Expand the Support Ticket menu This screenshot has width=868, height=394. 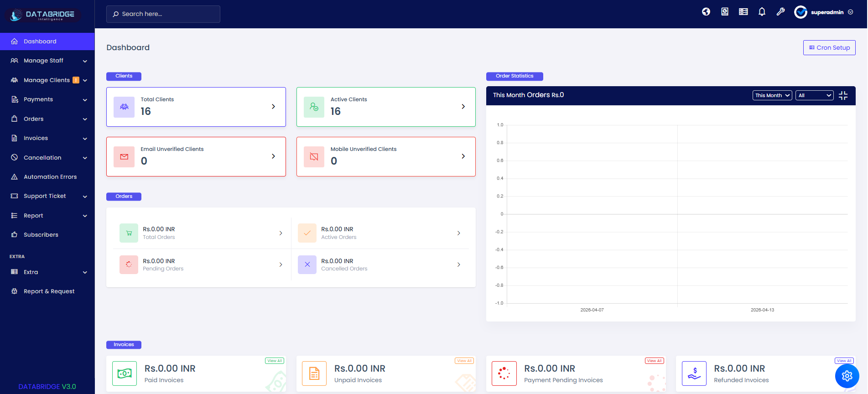coord(85,196)
